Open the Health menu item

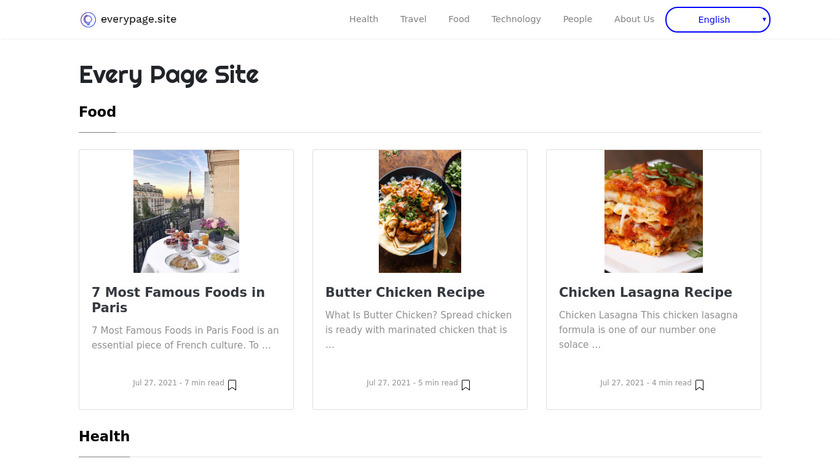(x=363, y=19)
